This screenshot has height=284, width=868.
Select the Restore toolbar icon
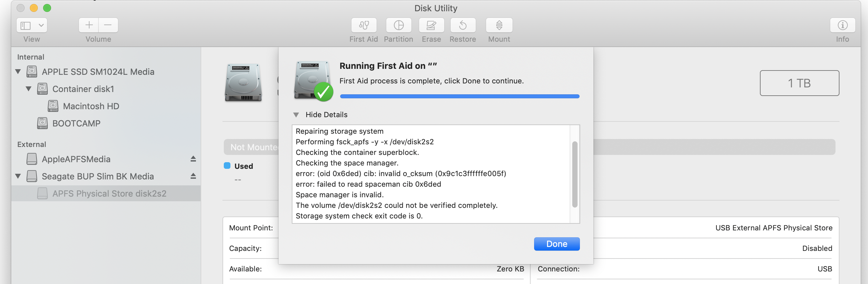point(463,25)
